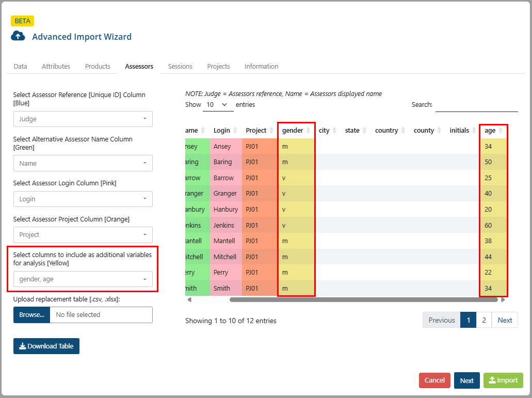Viewport: 532px width, 398px height.
Task: Open the Judge assessor reference dropdown
Action: [x=83, y=119]
